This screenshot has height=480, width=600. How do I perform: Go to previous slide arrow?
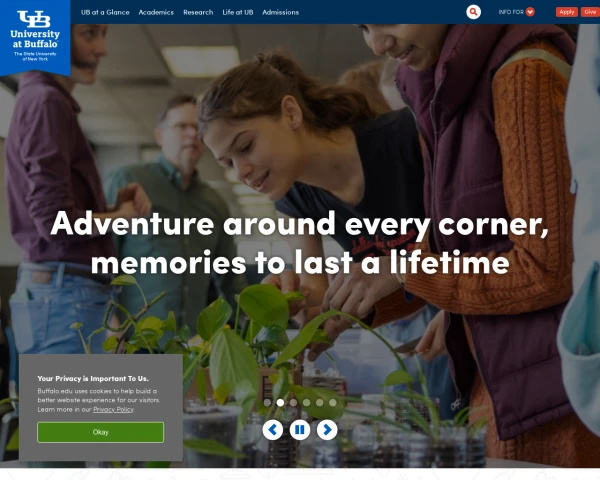(x=273, y=429)
